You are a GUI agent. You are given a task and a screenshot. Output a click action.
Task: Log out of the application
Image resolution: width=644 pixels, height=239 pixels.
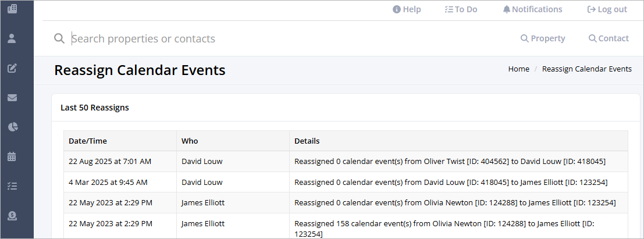607,9
